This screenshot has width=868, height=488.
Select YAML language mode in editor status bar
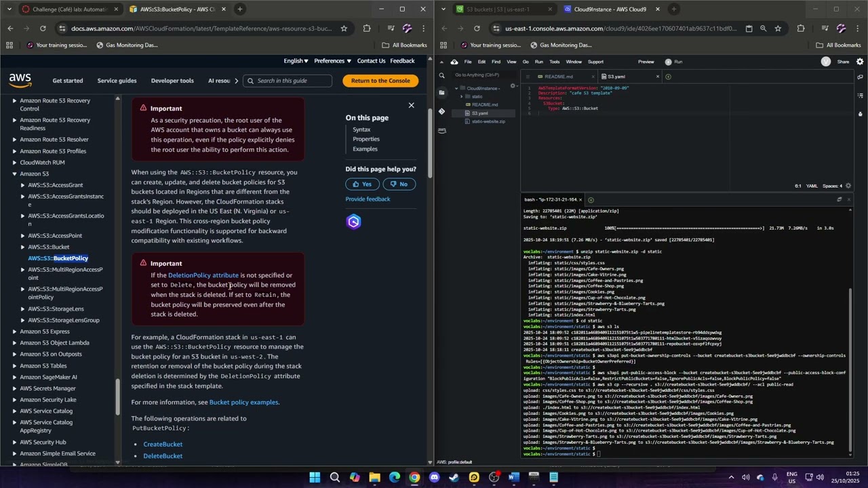tap(812, 186)
